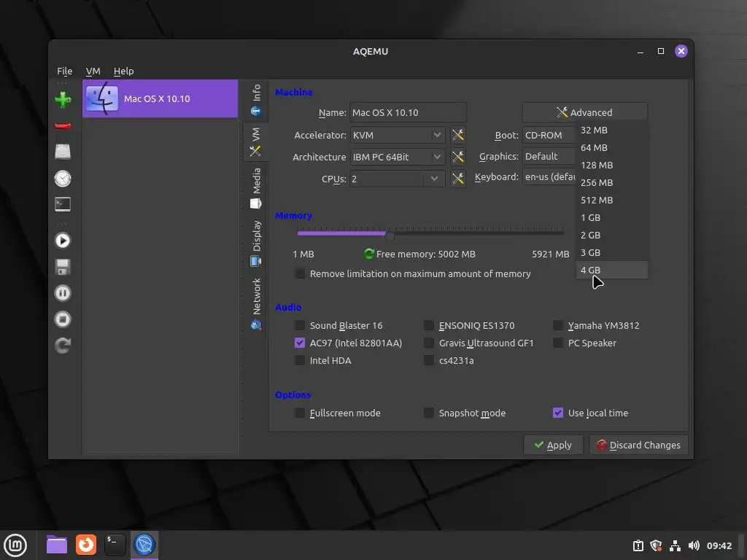This screenshot has width=747, height=560.
Task: Enable ENSONIQ ES1370 audio checkbox
Action: tap(429, 325)
